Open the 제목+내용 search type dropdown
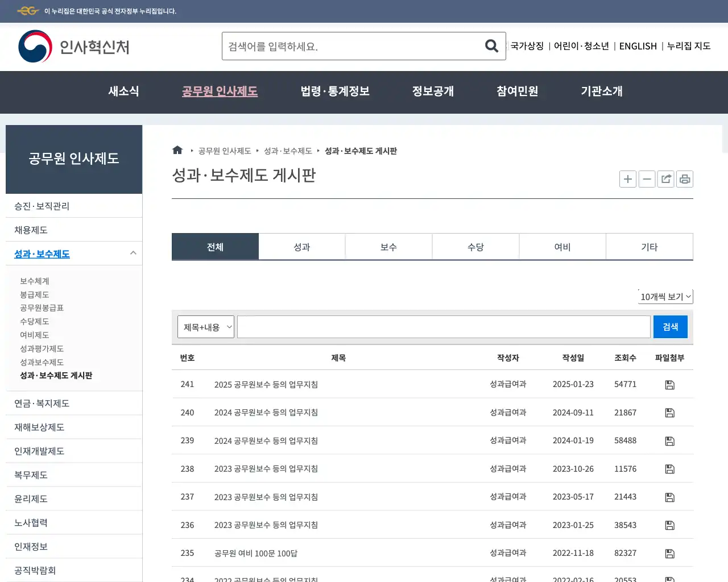Screen dimensions: 728x582 point(206,327)
